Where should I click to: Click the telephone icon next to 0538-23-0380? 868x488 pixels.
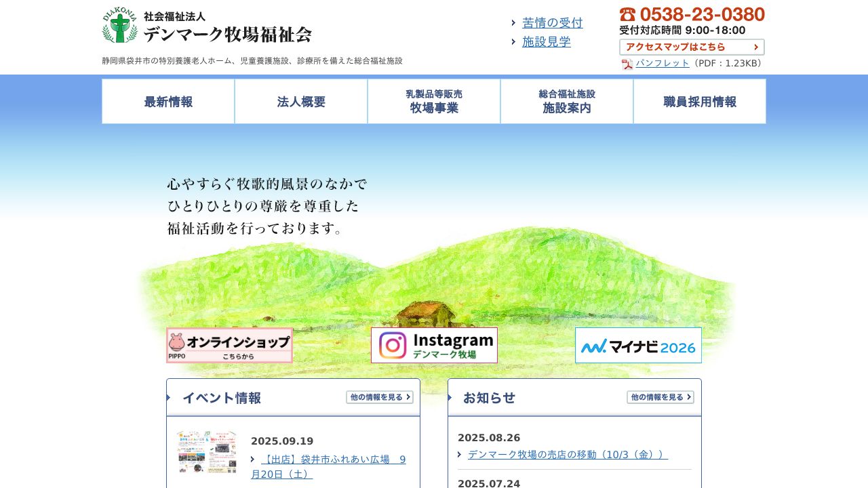point(627,14)
